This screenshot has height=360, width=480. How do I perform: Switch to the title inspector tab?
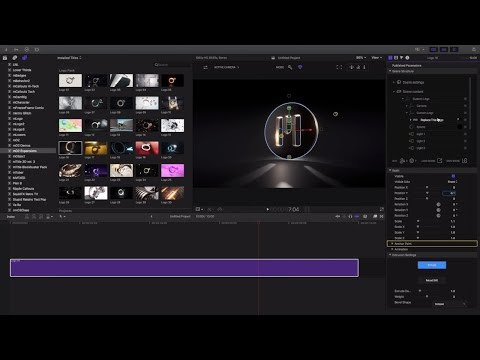[x=390, y=58]
